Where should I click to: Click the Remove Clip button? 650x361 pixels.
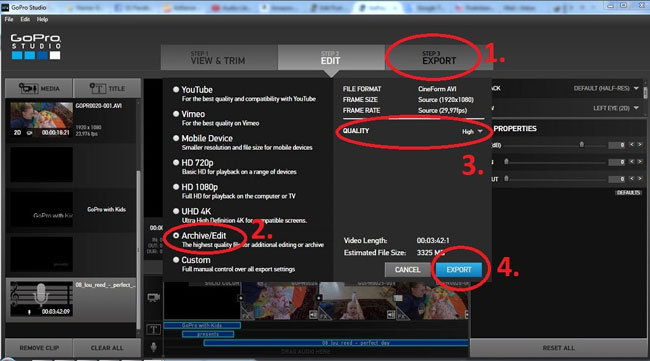pyautogui.click(x=39, y=348)
